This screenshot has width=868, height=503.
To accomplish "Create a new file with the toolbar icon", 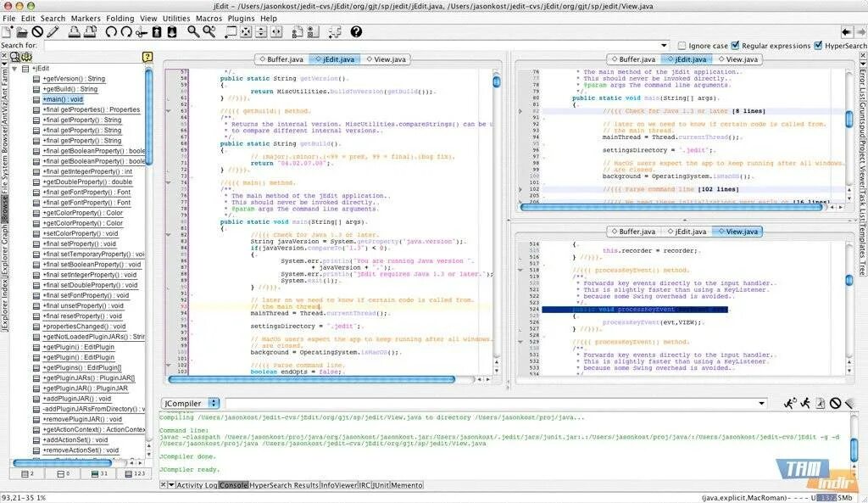I will pyautogui.click(x=7, y=31).
